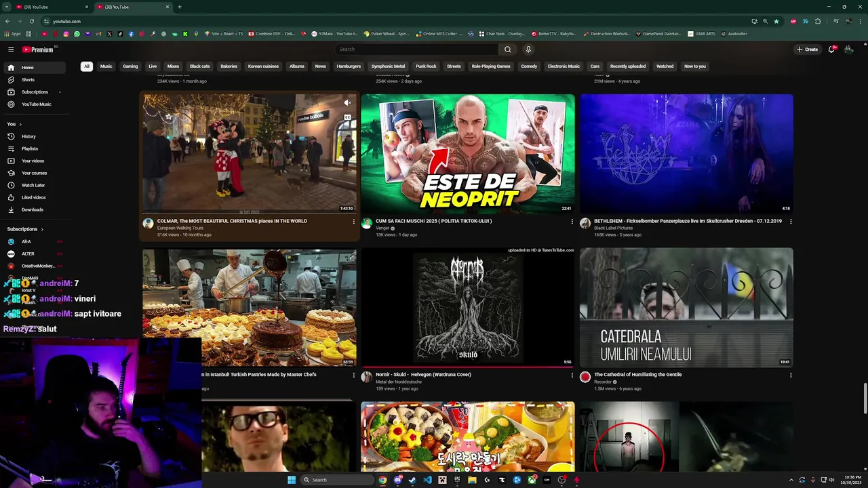Click the YouTube search input field
The height and width of the screenshot is (488, 868).
[416, 49]
